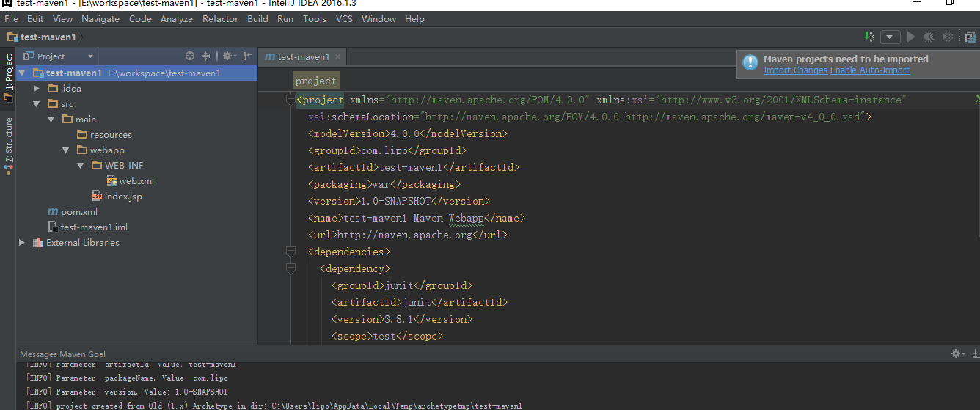Open the Build menu
Image resolution: width=980 pixels, height=410 pixels.
tap(257, 19)
